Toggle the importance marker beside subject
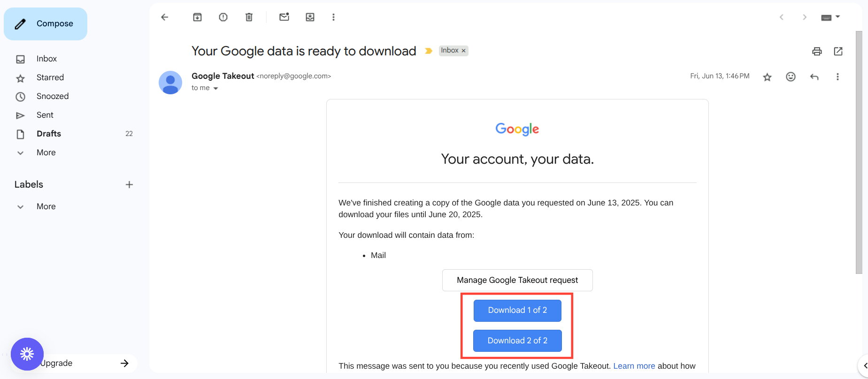This screenshot has height=379, width=868. click(x=428, y=51)
